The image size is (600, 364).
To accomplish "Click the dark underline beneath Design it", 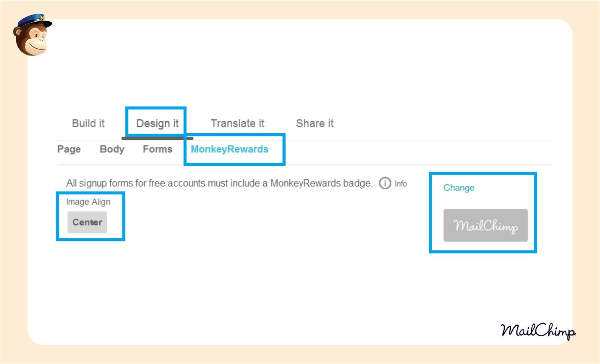I will 157,138.
